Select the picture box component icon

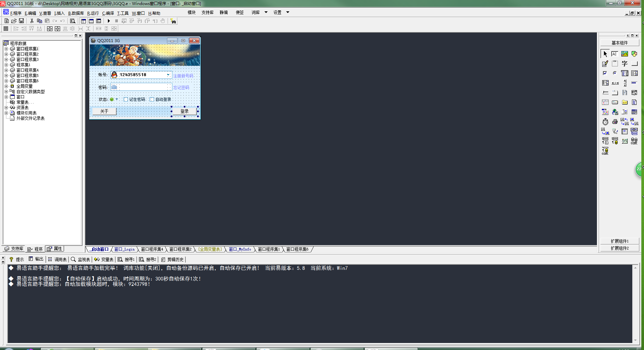[x=624, y=54]
